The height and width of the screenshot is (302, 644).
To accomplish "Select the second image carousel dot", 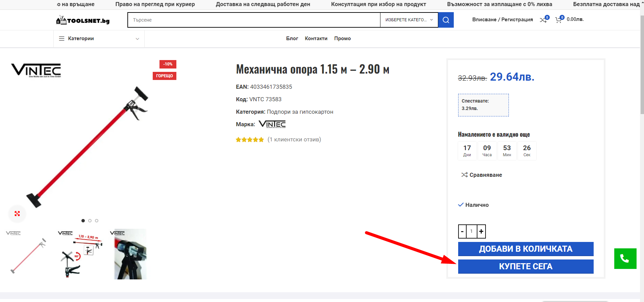I will click(90, 221).
